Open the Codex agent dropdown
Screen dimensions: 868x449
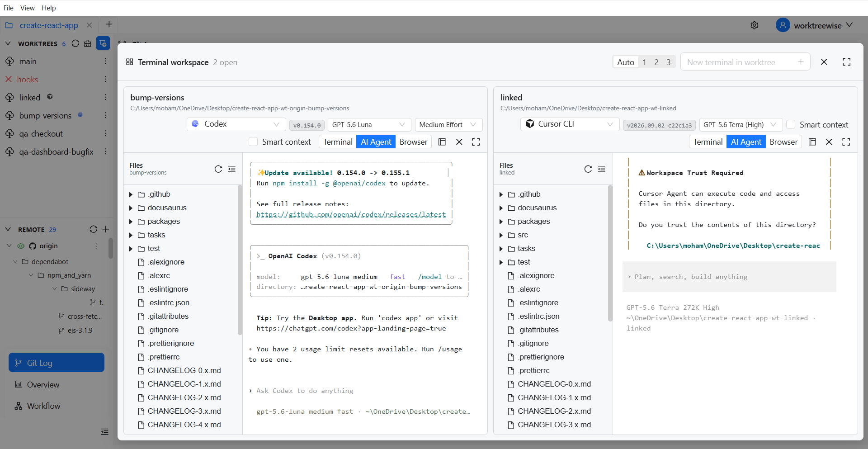(x=236, y=124)
